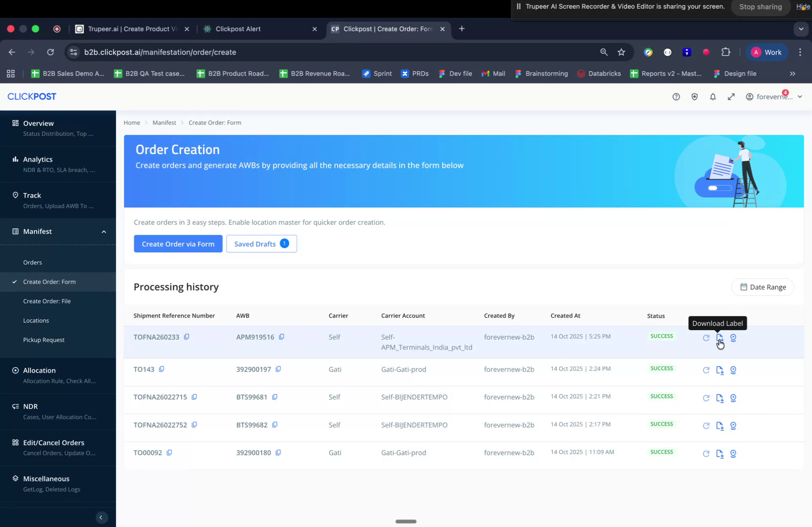Collapse the left sidebar with the chevron
The image size is (812, 527).
(101, 517)
